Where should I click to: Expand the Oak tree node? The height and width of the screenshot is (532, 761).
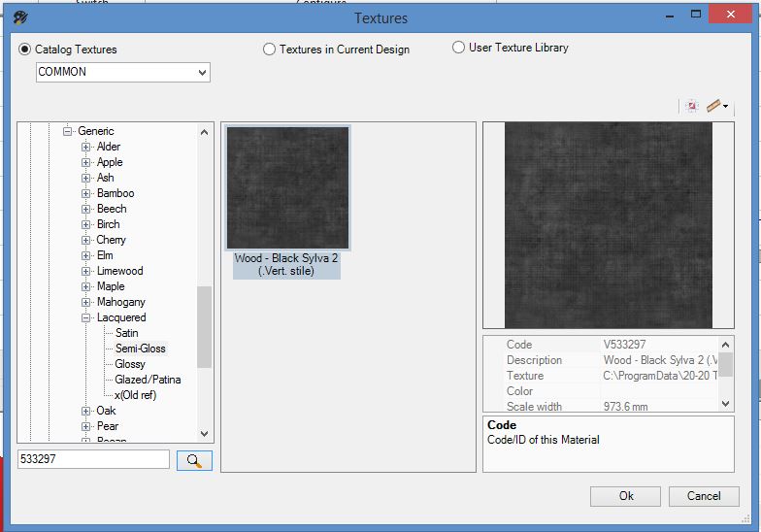(86, 411)
